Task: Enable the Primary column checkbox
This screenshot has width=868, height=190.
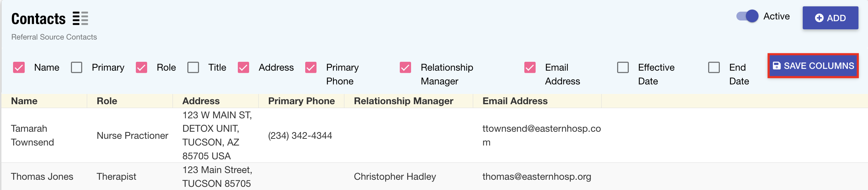Action: pos(77,67)
